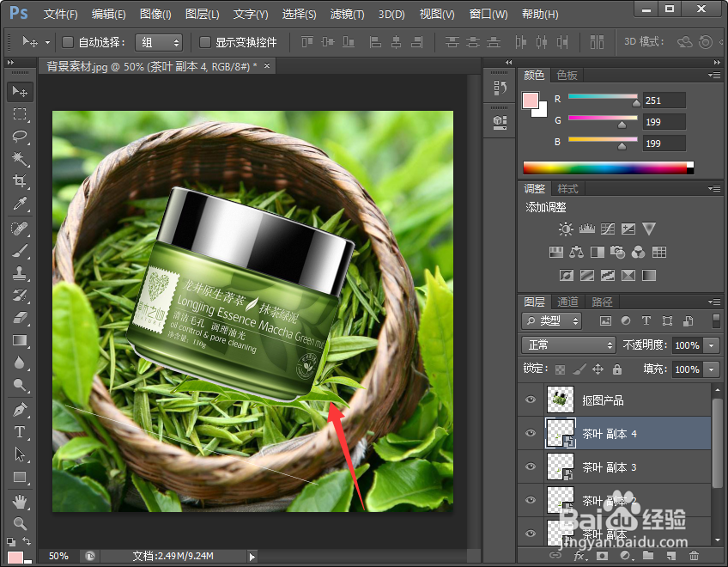Select the Clone Stamp tool
Screen dimensions: 728x567
(20, 273)
